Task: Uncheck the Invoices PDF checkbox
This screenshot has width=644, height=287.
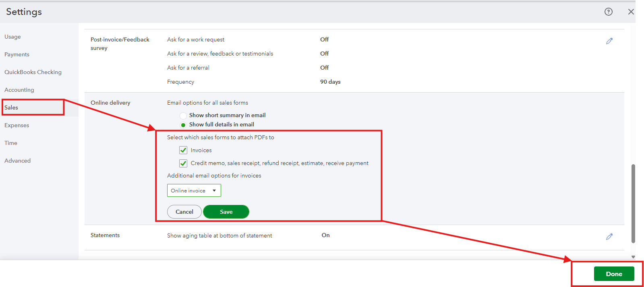Action: (x=183, y=150)
